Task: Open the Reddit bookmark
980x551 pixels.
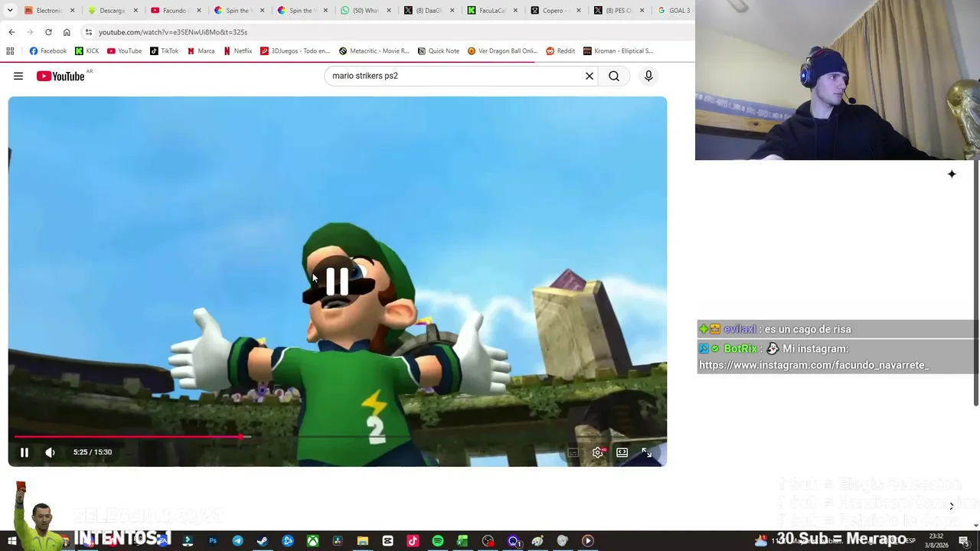Action: 560,51
